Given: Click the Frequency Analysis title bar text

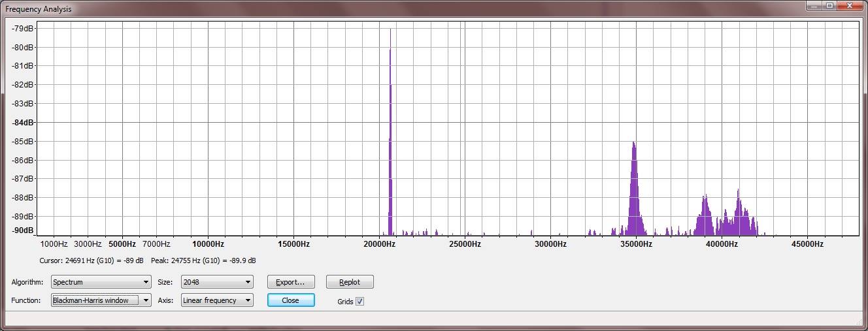Looking at the screenshot, I should pos(39,9).
